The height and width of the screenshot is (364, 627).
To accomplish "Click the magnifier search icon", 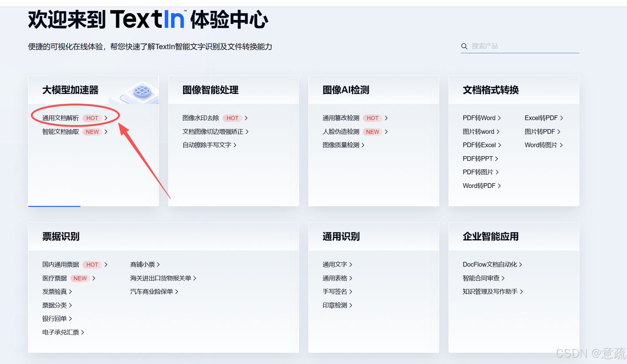I will point(464,46).
